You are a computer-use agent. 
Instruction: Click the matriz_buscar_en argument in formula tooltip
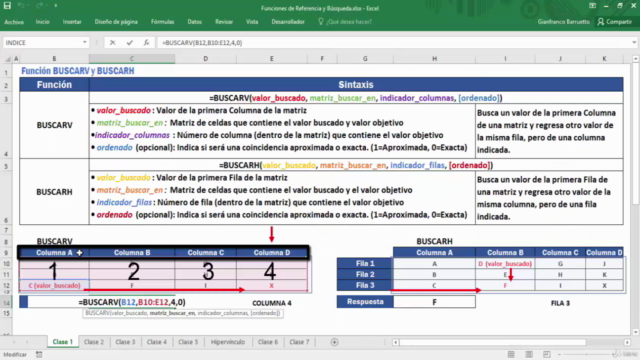point(174,313)
